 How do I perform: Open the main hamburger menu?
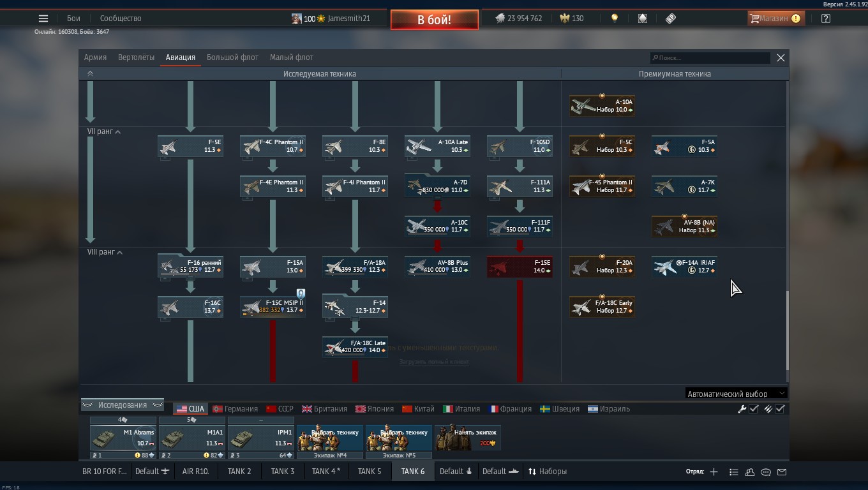click(x=43, y=19)
